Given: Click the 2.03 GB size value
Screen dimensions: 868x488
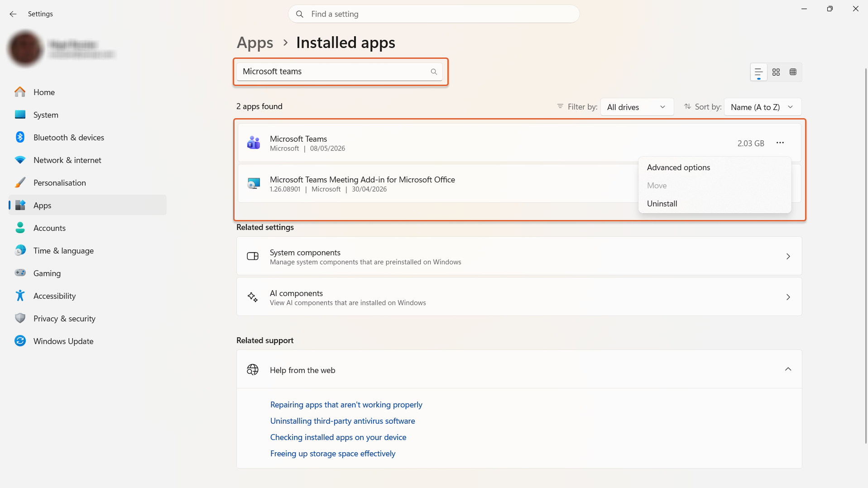Looking at the screenshot, I should pos(751,143).
